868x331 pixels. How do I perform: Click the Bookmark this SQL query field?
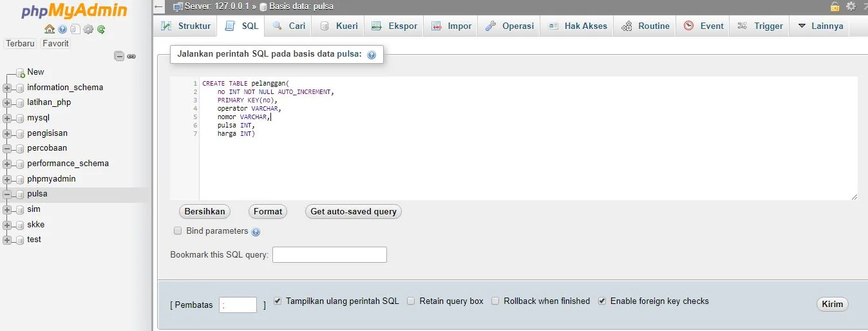tap(330, 254)
